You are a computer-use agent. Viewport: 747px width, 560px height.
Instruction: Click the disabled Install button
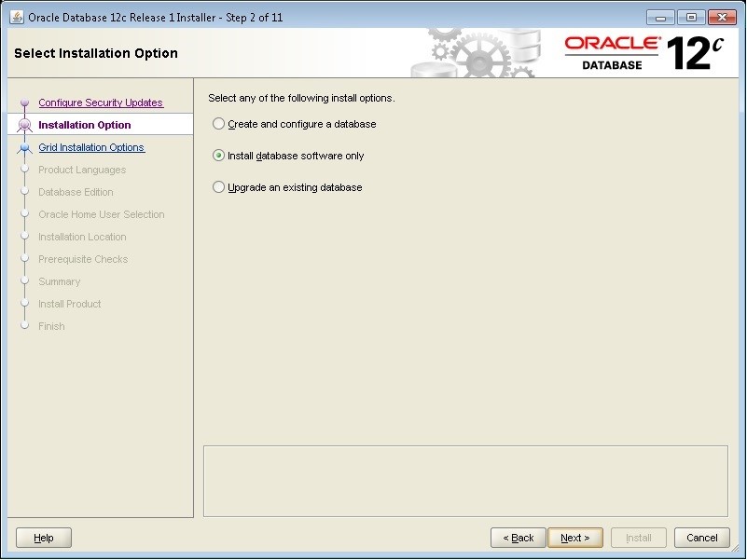click(x=639, y=538)
